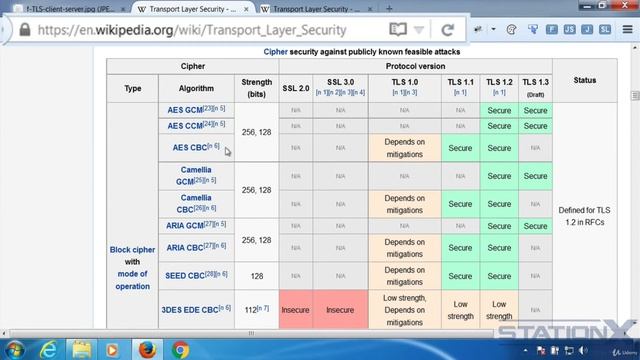Open the Camellia CBC link
Image resolution: width=640 pixels, height=360 pixels.
click(196, 204)
